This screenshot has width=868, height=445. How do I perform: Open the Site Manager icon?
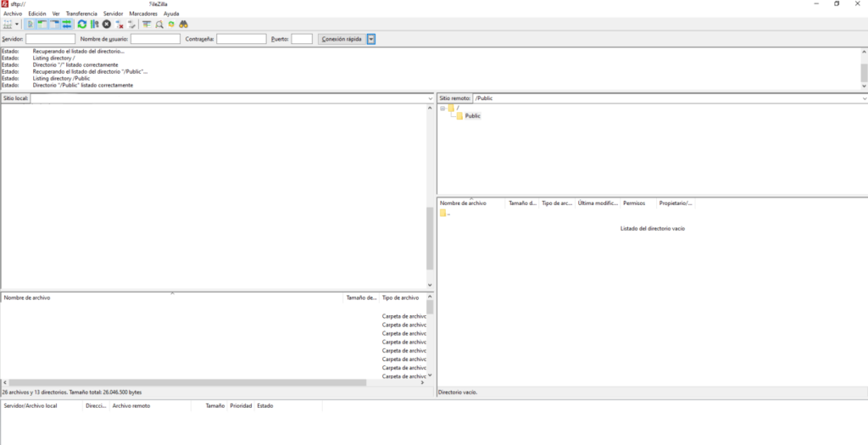pyautogui.click(x=8, y=25)
